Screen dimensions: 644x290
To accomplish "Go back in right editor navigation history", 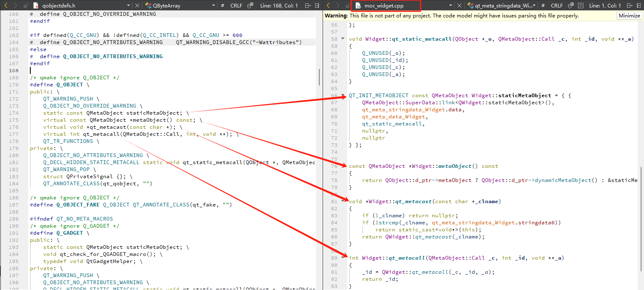I will click(328, 5).
